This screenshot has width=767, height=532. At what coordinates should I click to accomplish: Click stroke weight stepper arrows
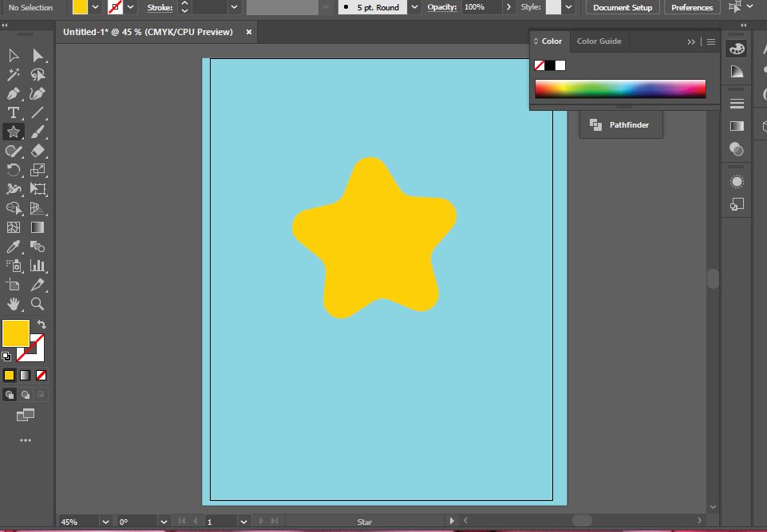point(184,7)
